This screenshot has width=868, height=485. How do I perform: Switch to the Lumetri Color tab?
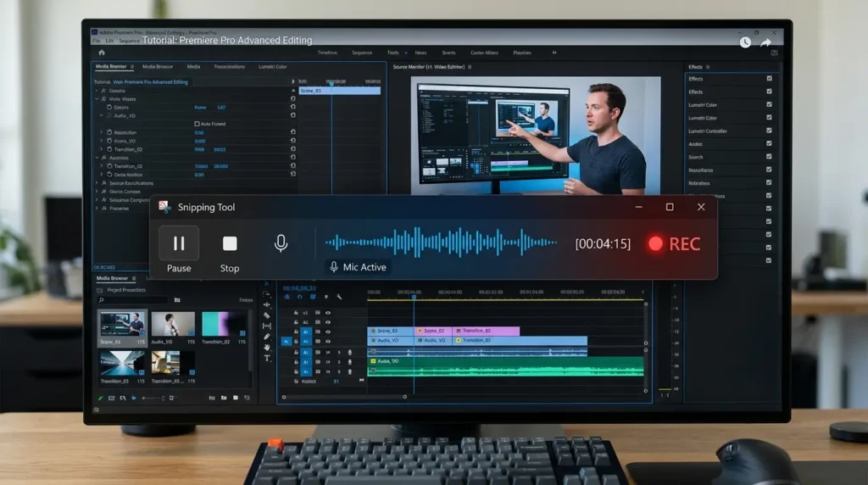click(273, 66)
